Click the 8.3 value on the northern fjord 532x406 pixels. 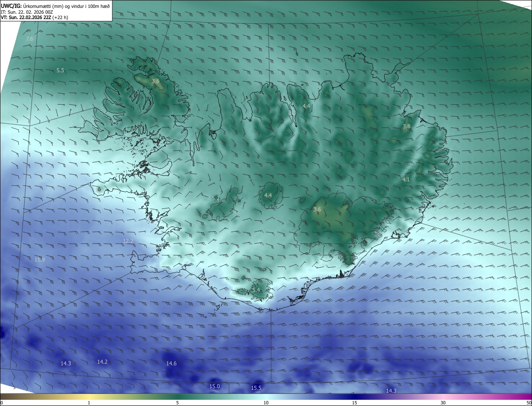point(292,113)
